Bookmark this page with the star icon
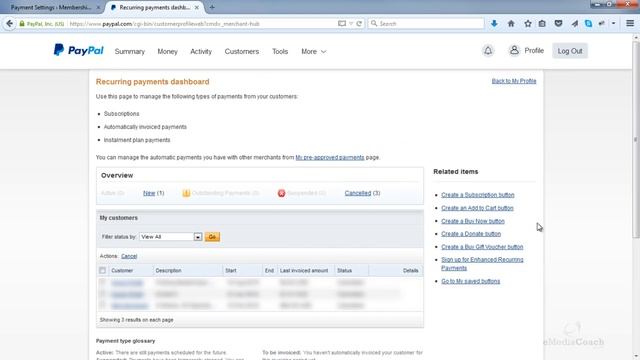640x360 pixels. 528,24
